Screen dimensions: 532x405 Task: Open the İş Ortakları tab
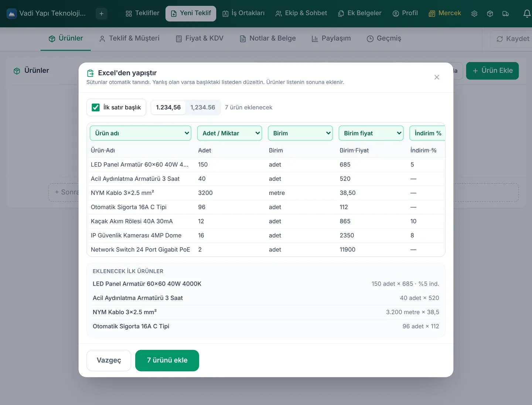[x=243, y=13]
